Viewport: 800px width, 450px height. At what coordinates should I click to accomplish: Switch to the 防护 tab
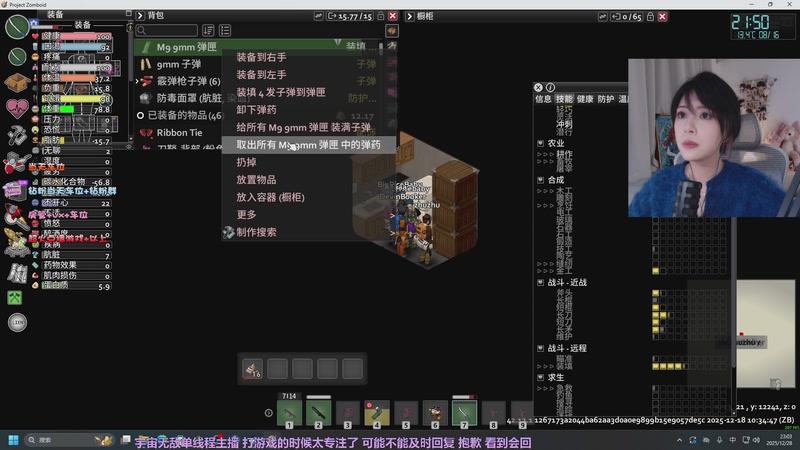click(x=606, y=99)
